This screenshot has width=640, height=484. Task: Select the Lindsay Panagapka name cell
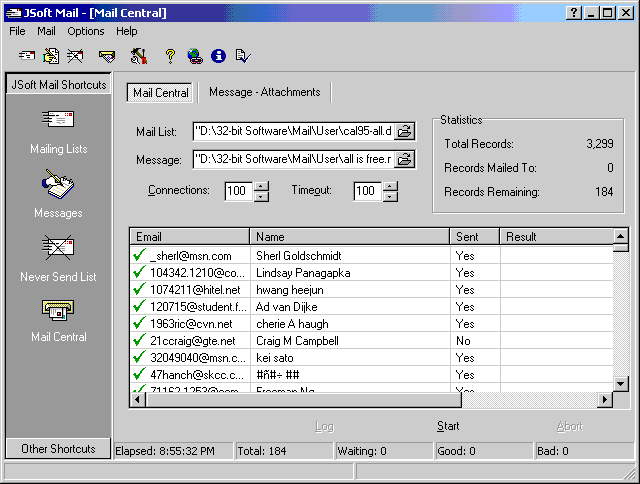coord(350,273)
